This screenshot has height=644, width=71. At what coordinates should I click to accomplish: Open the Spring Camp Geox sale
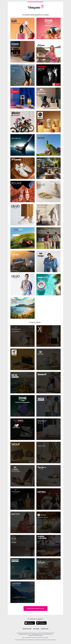tap(48, 28)
